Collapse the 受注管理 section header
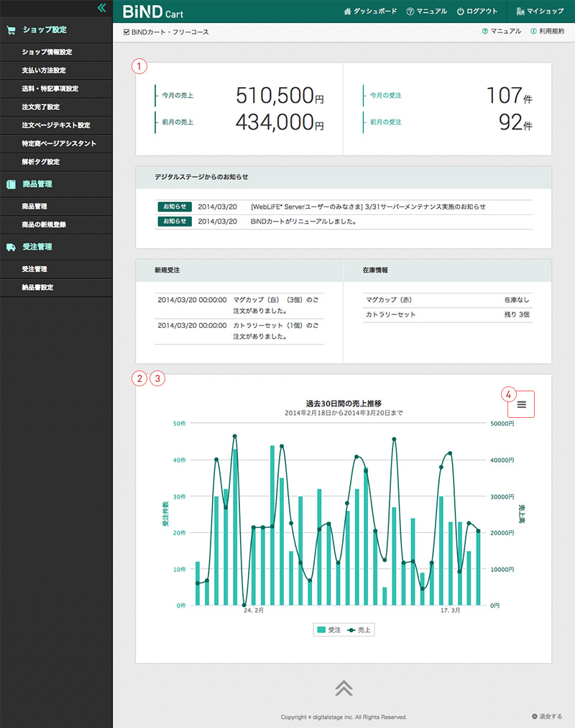575x728 pixels. tap(37, 247)
